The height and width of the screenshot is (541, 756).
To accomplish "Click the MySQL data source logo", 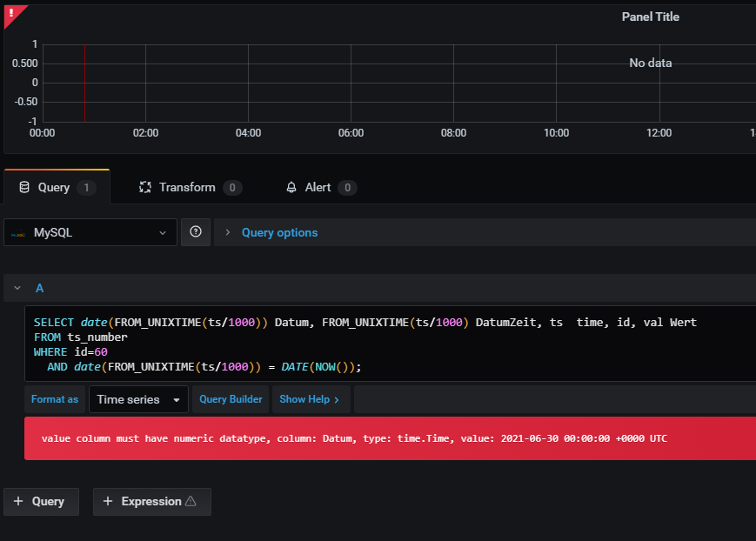I will [18, 234].
